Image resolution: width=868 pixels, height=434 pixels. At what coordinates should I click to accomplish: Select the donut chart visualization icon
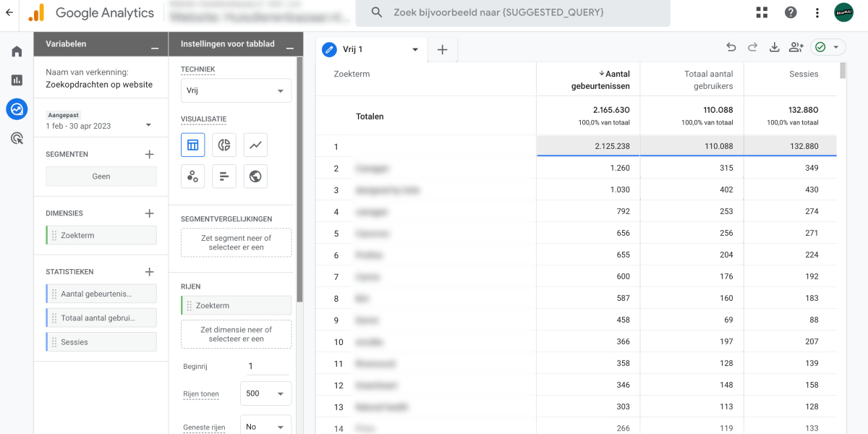point(224,145)
